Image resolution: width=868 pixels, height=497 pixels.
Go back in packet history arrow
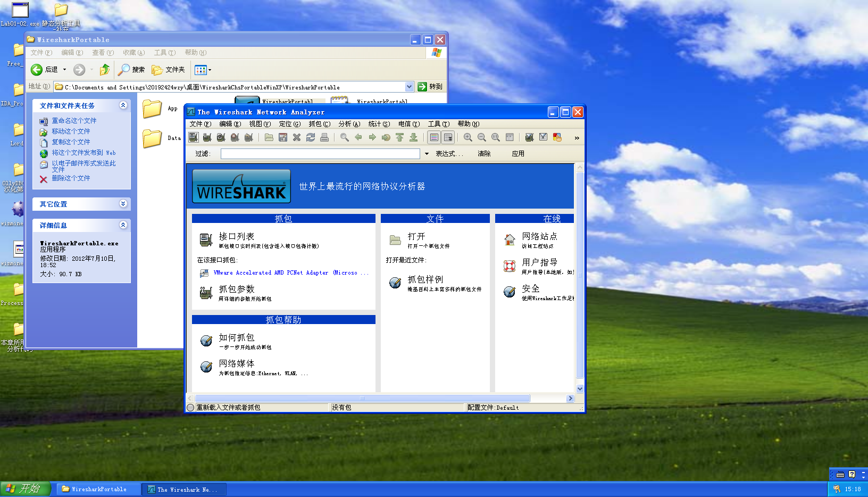pyautogui.click(x=358, y=137)
